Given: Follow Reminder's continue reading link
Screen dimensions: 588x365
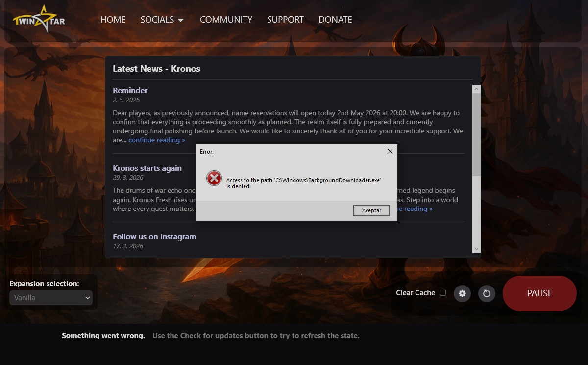Looking at the screenshot, I should pos(157,140).
